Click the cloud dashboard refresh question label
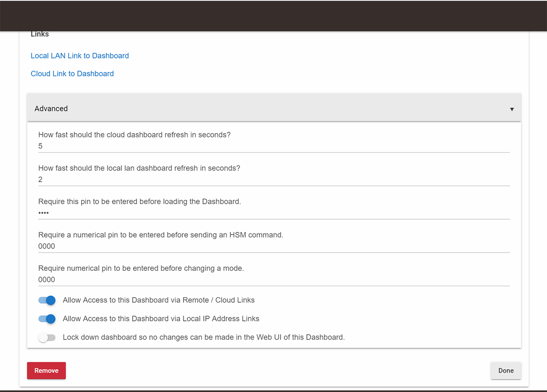The image size is (547, 392). click(134, 135)
